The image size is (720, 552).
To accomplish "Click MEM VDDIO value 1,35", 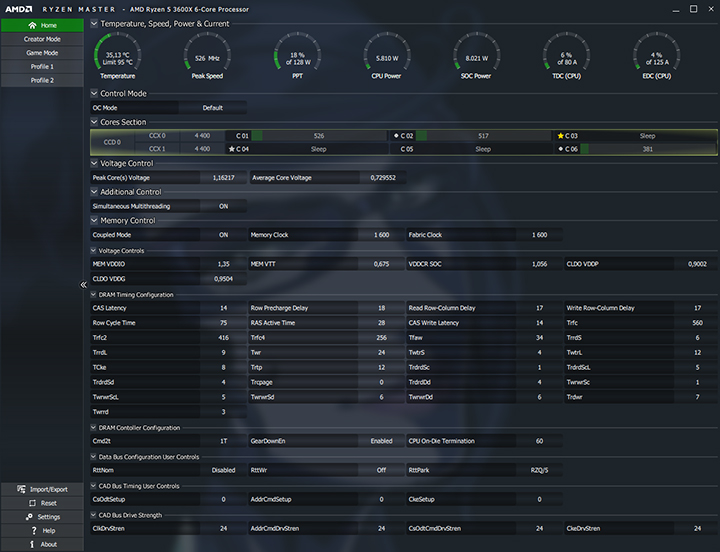I will click(x=224, y=264).
